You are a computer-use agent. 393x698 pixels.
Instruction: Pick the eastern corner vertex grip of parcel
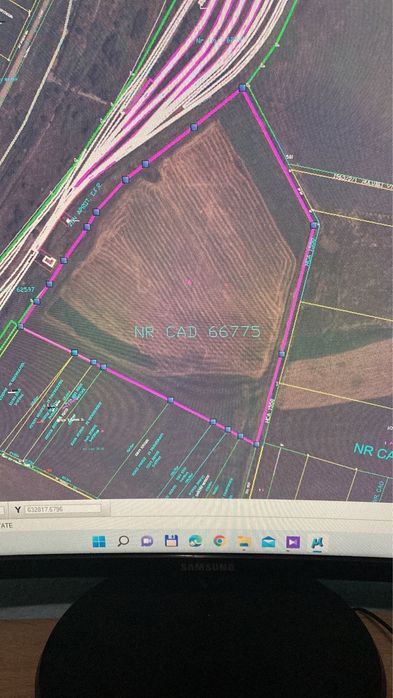[314, 225]
